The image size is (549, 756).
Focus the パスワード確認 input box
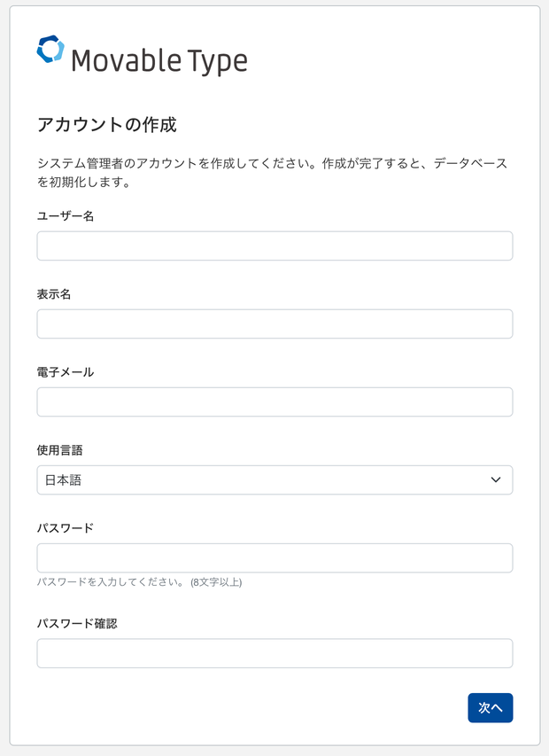[274, 653]
